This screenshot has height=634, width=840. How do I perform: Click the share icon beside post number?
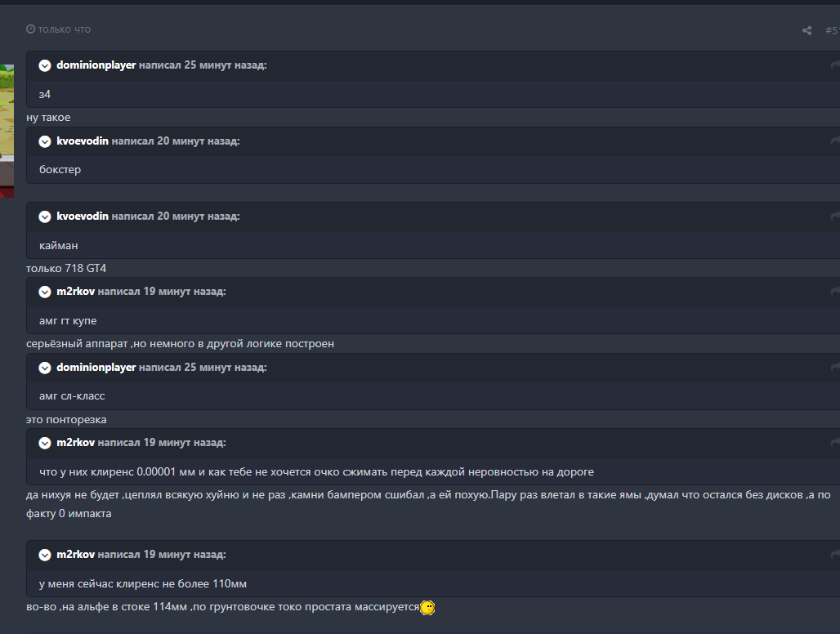(806, 31)
